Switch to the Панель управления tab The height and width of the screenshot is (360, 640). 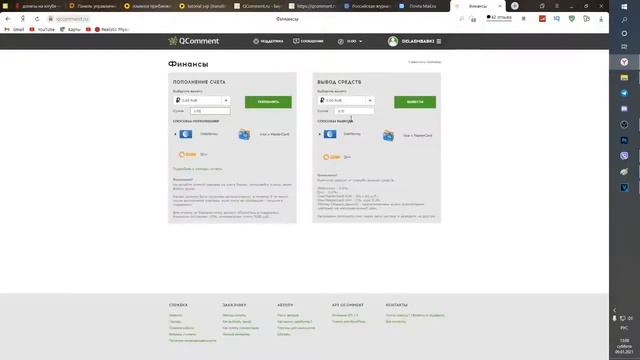pos(93,6)
